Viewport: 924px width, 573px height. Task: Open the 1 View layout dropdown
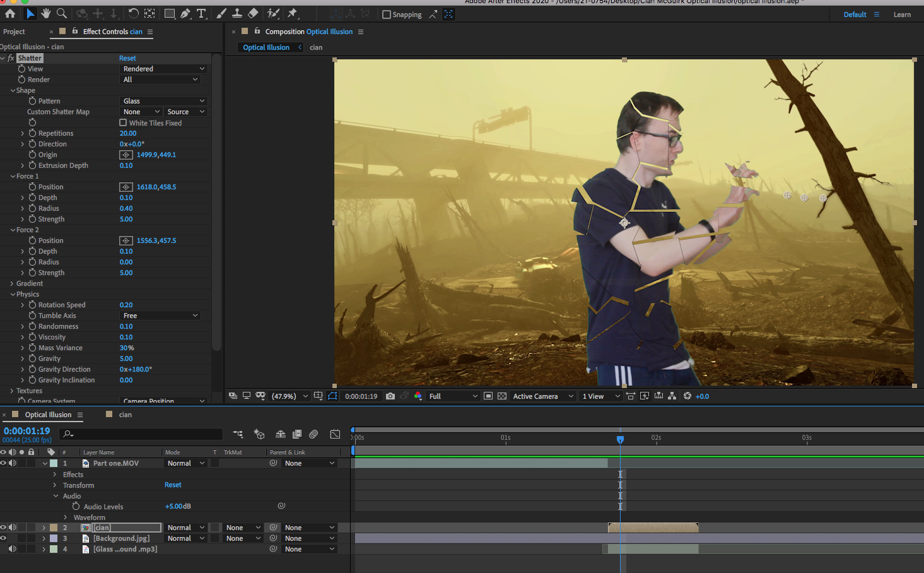point(601,396)
